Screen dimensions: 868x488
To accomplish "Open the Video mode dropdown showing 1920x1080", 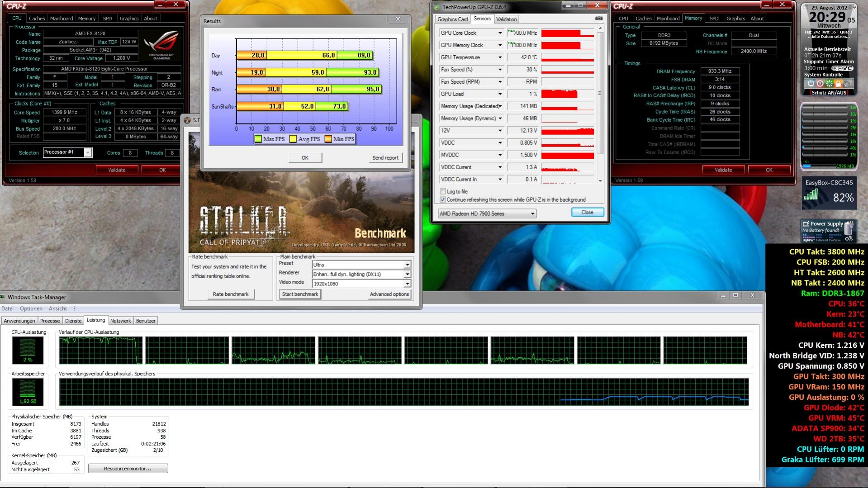I will pyautogui.click(x=407, y=284).
